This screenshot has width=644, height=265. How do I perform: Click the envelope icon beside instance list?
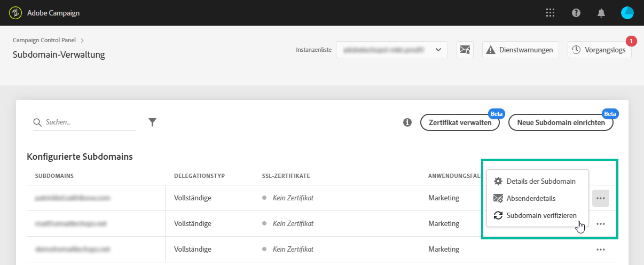pos(465,50)
